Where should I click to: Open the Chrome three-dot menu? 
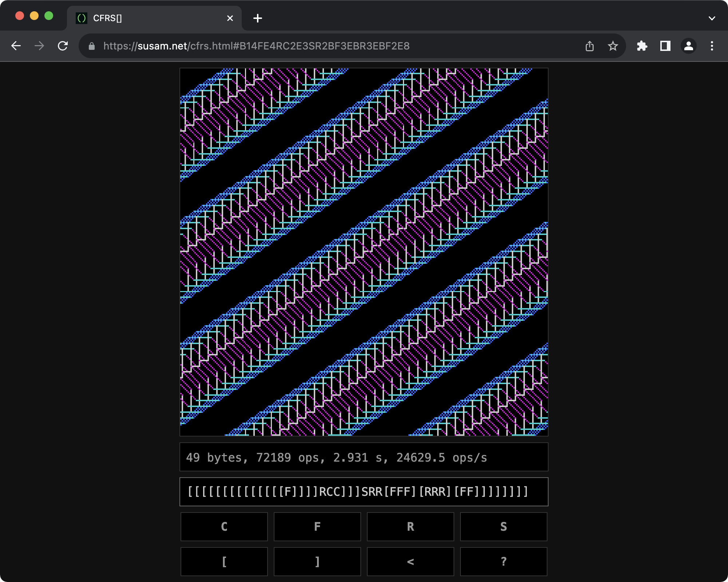coord(712,46)
